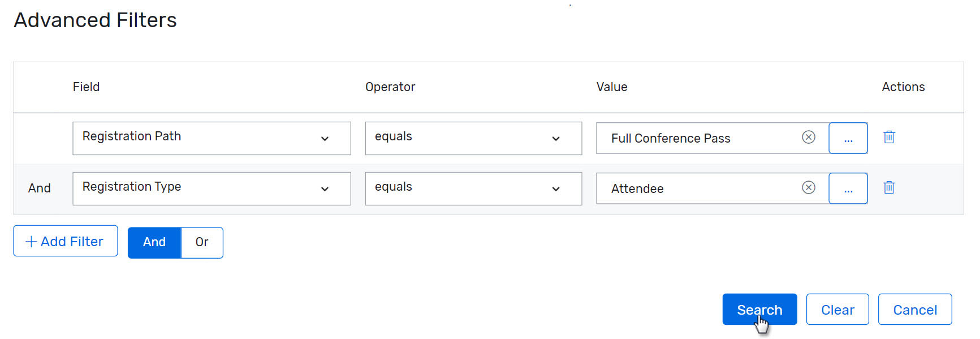
Task: Click the plus icon on Add Filter
Action: pyautogui.click(x=31, y=241)
